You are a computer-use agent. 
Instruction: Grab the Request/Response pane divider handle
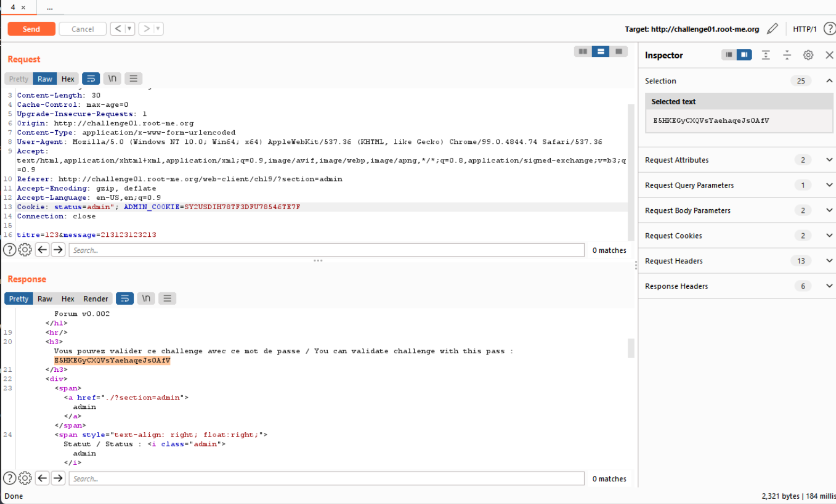click(x=318, y=261)
